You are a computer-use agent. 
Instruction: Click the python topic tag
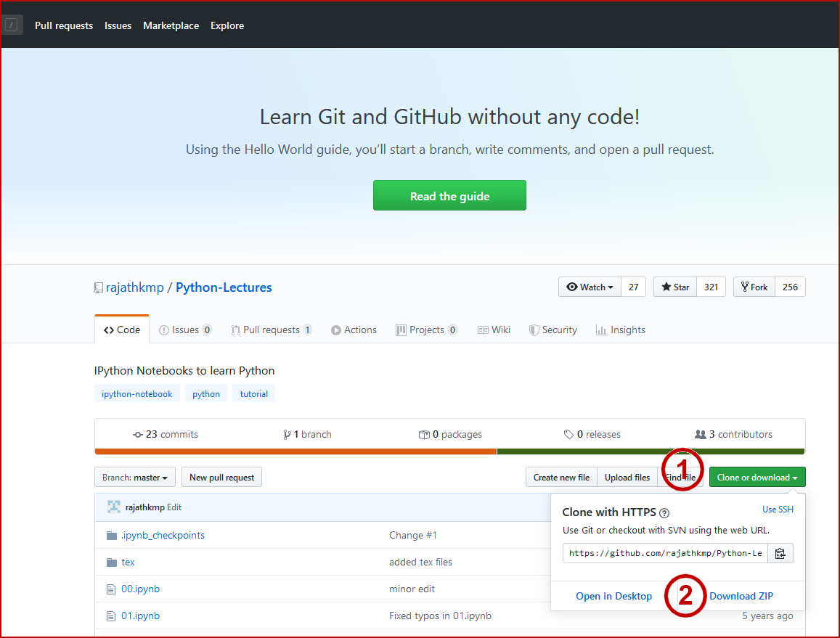(x=206, y=393)
